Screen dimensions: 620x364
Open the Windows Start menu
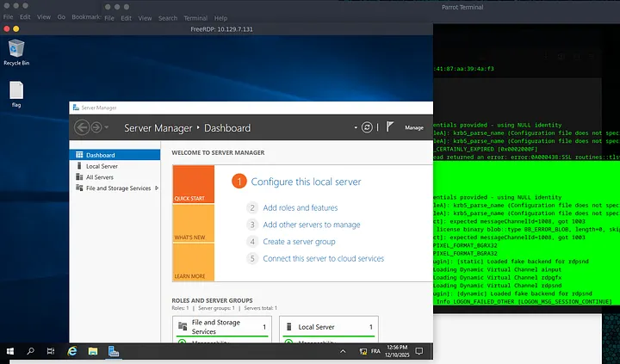9,351
